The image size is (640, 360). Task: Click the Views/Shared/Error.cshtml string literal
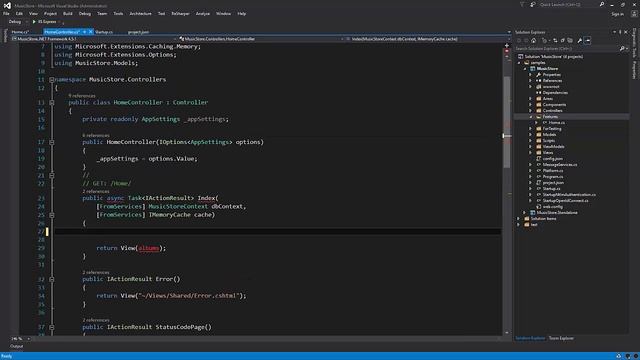pos(189,296)
